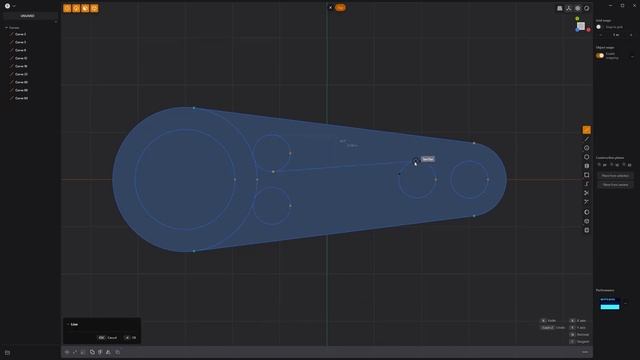The height and width of the screenshot is (360, 640).
Task: Select Curve 2 in the outliner
Action: click(20, 34)
